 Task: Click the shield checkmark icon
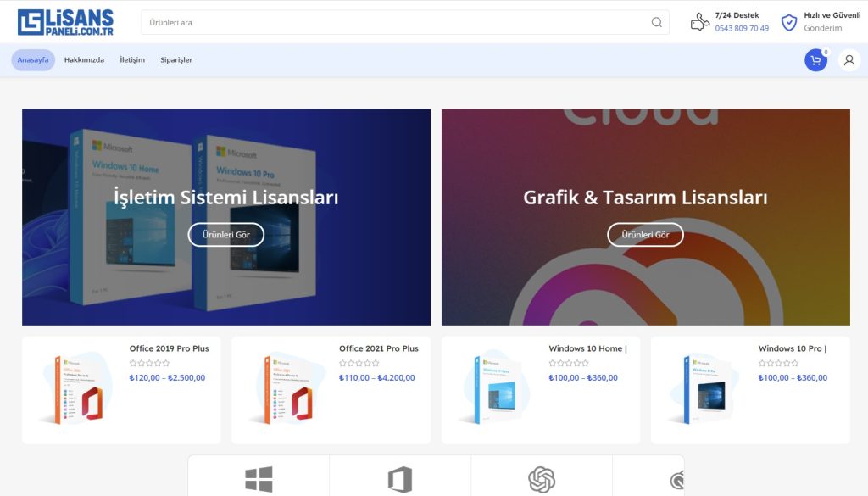point(789,22)
